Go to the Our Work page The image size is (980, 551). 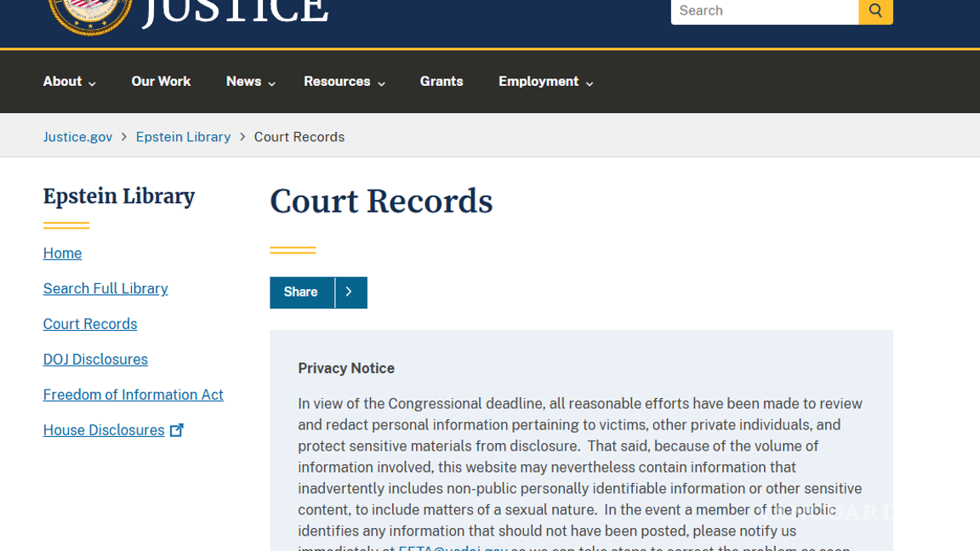(161, 82)
